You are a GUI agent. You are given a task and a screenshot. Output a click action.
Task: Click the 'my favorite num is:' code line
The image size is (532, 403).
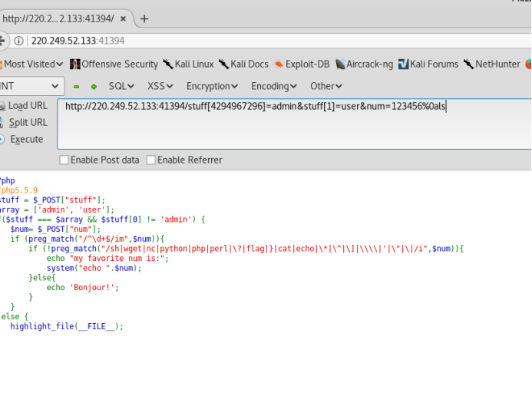point(107,258)
